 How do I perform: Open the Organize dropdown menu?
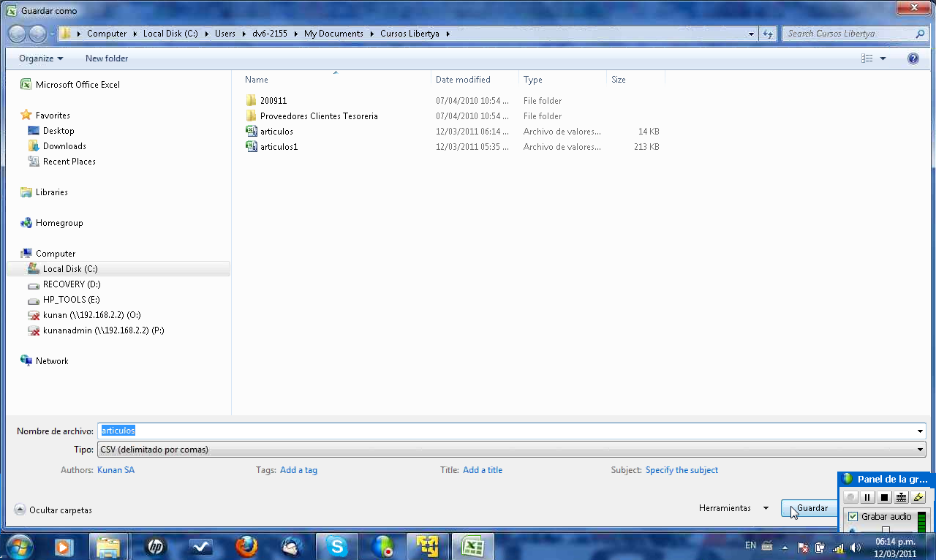[41, 58]
